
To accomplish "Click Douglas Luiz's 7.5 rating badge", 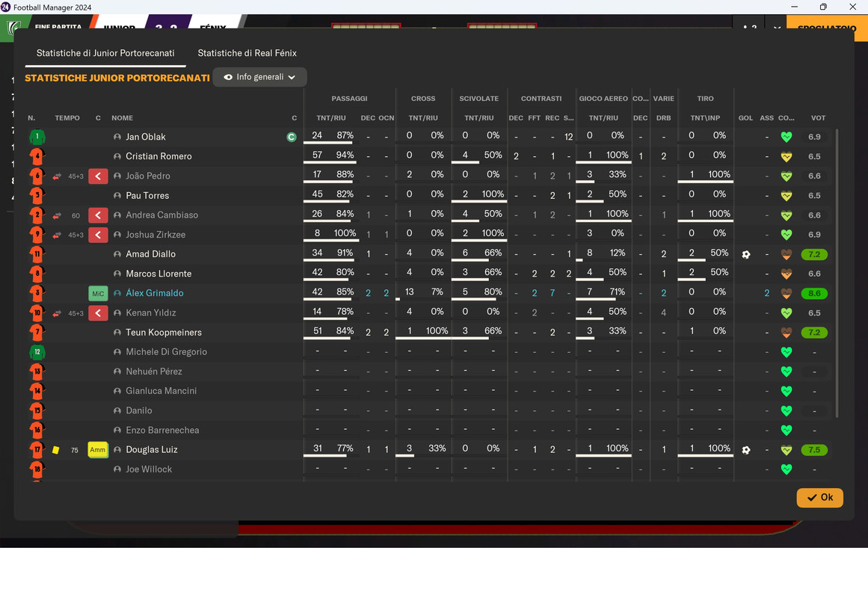I will [814, 450].
